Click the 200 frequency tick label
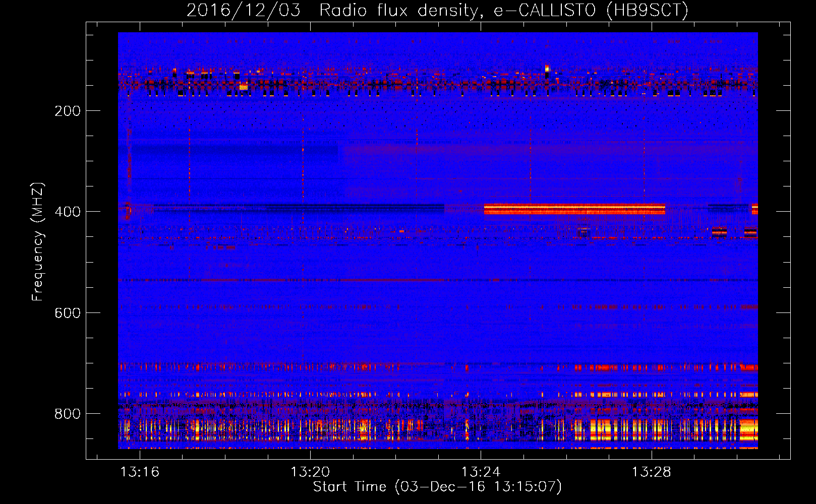816x504 pixels. (68, 111)
